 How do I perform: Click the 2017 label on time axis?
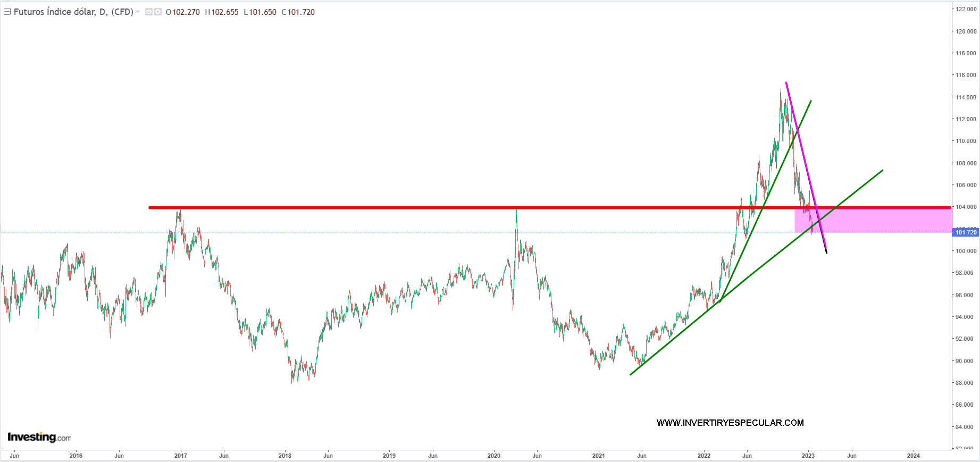tap(181, 456)
